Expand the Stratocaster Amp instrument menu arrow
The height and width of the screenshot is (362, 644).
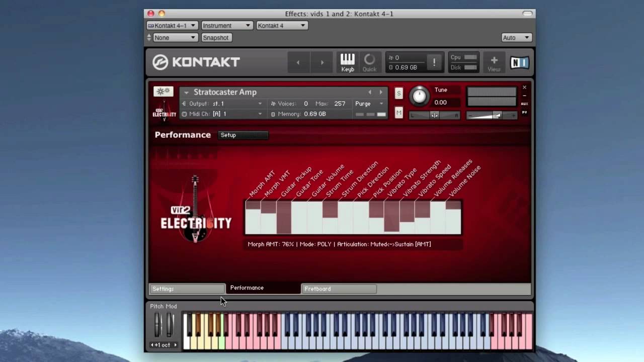[x=186, y=93]
